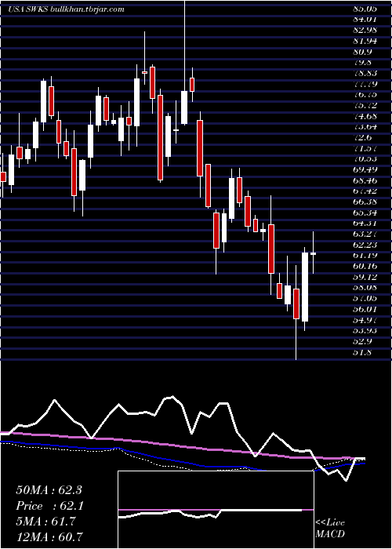Click the final doji candle at the chart's right end
This screenshot has width=392, height=549.
(314, 253)
